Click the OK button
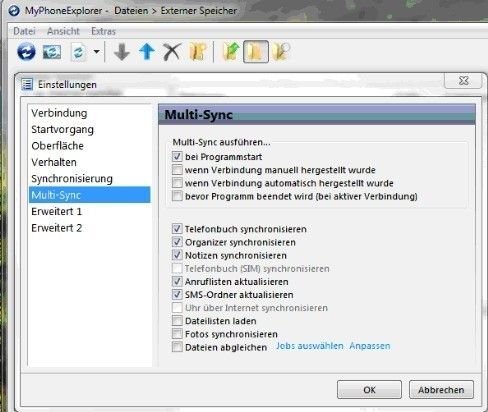This screenshot has width=488, height=412. click(x=369, y=390)
